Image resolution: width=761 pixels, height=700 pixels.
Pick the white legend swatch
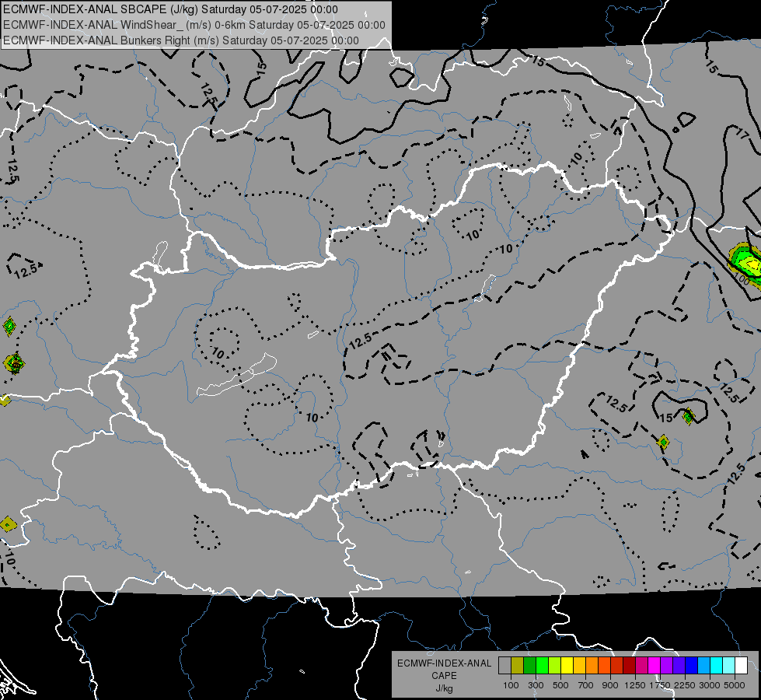pyautogui.click(x=742, y=665)
